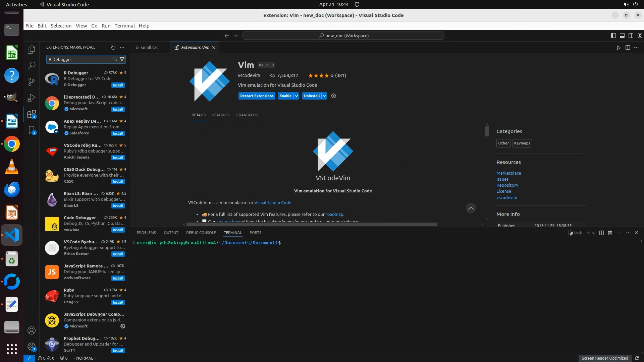Refresh the extensions marketplace list

coord(113,48)
